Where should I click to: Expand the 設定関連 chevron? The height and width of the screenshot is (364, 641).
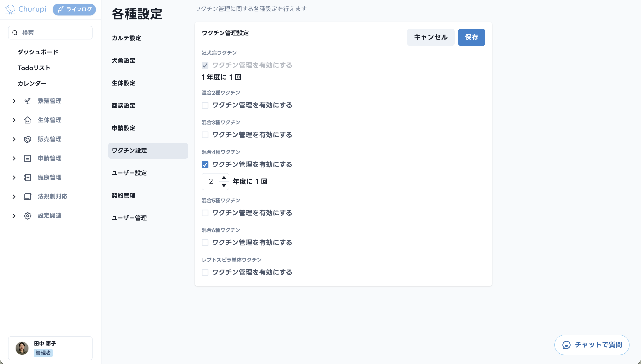[14, 216]
